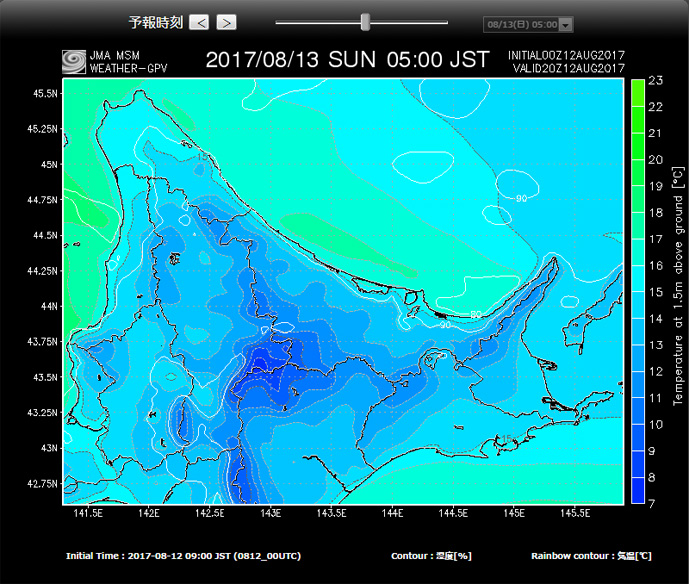Click the 予報時刻 label
The width and height of the screenshot is (689, 584).
pos(155,22)
